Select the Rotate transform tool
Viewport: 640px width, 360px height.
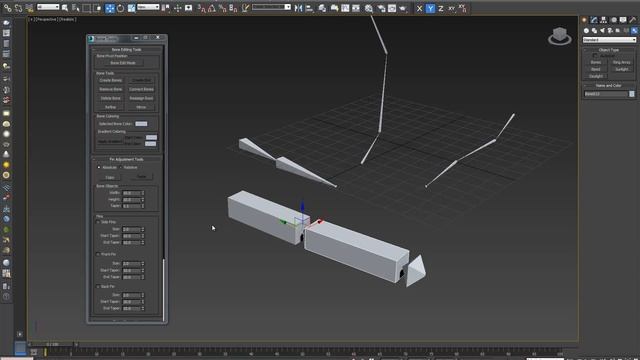click(120, 8)
